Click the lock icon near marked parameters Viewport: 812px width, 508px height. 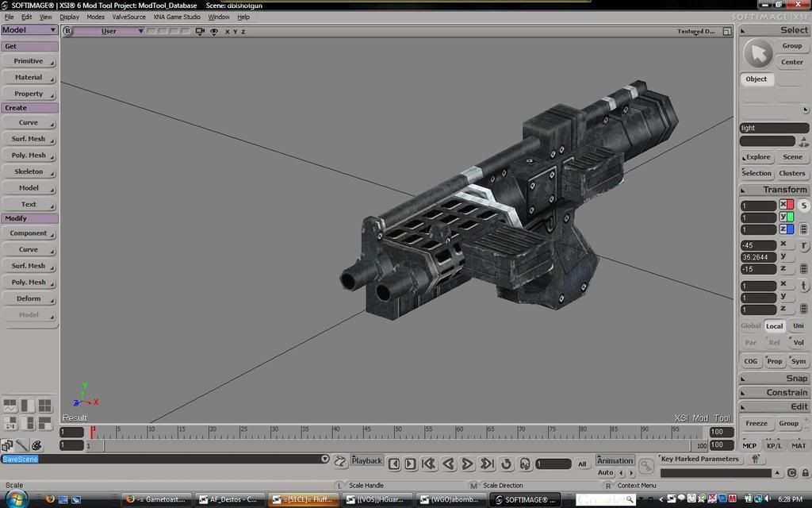(806, 473)
